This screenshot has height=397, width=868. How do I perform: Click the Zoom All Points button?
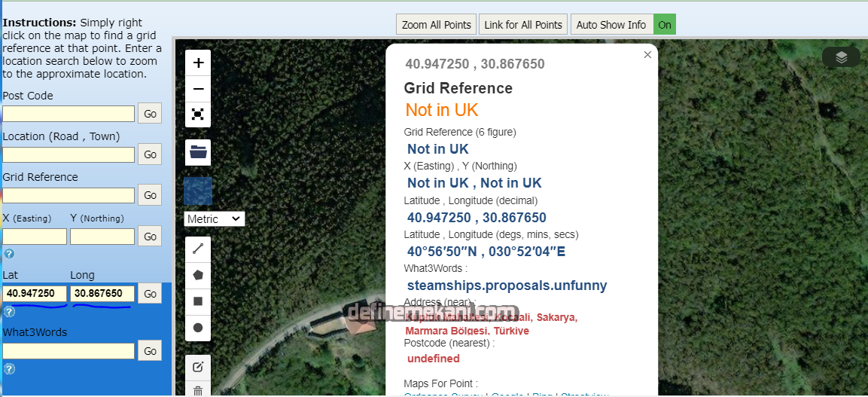[x=437, y=25]
